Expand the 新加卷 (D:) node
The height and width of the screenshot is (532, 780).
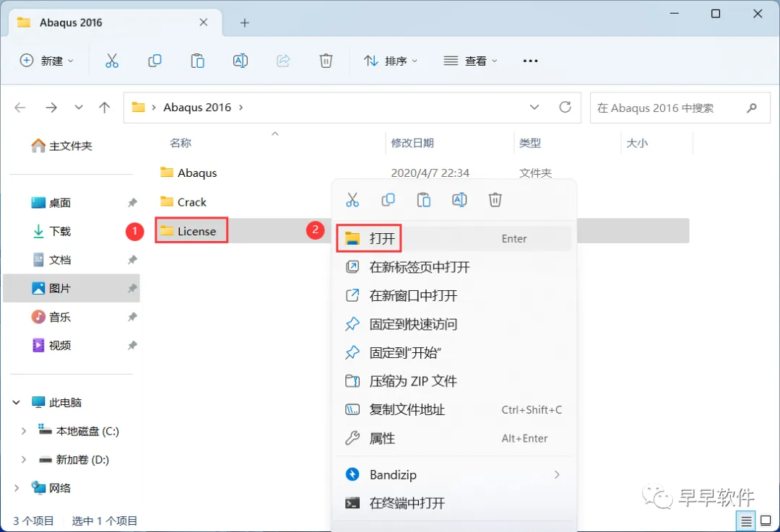(x=23, y=459)
